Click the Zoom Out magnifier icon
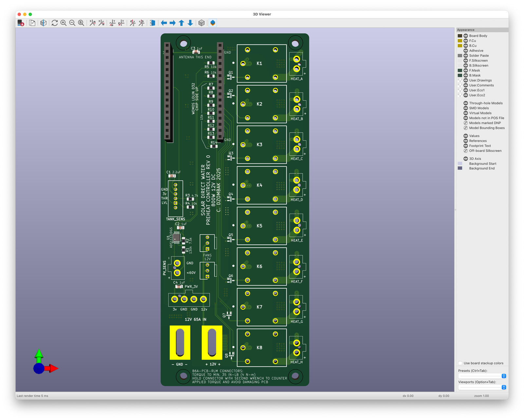 point(72,23)
